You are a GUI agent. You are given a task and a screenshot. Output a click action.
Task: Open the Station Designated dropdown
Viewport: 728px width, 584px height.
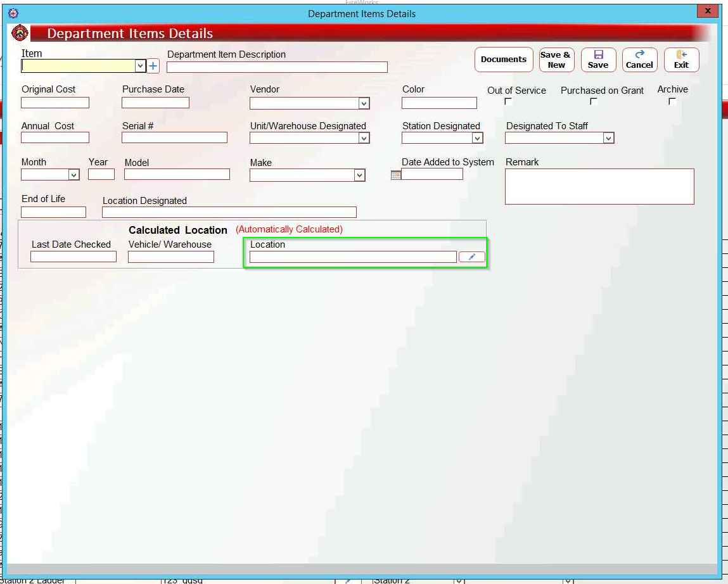(477, 138)
